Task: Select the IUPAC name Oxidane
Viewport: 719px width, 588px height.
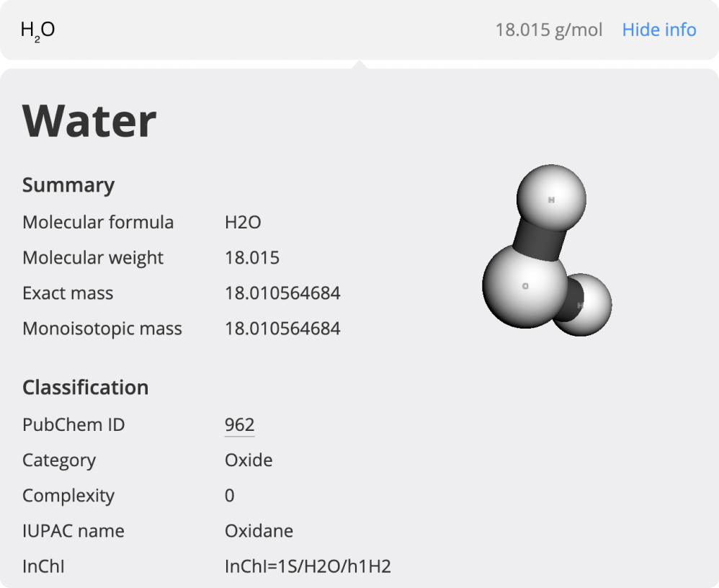Action: [x=259, y=530]
